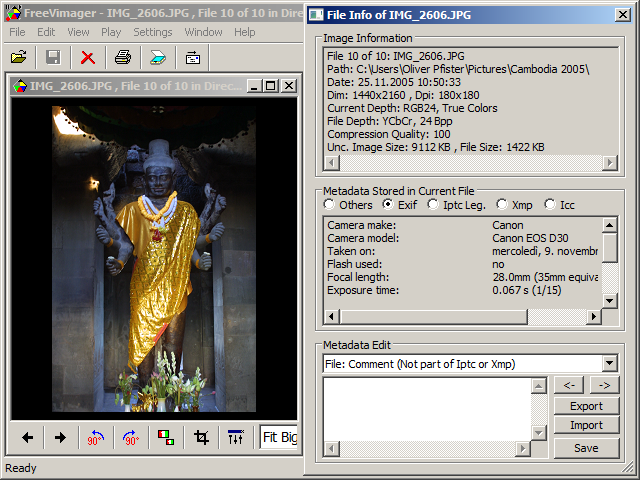Rotate image 90° counterclockwise
640x480 pixels.
point(96,437)
